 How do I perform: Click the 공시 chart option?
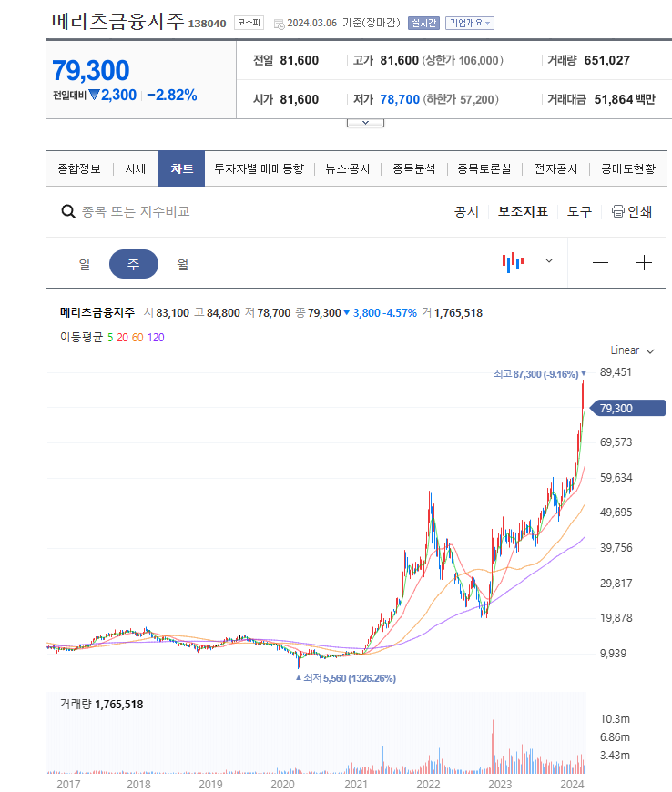click(x=466, y=211)
